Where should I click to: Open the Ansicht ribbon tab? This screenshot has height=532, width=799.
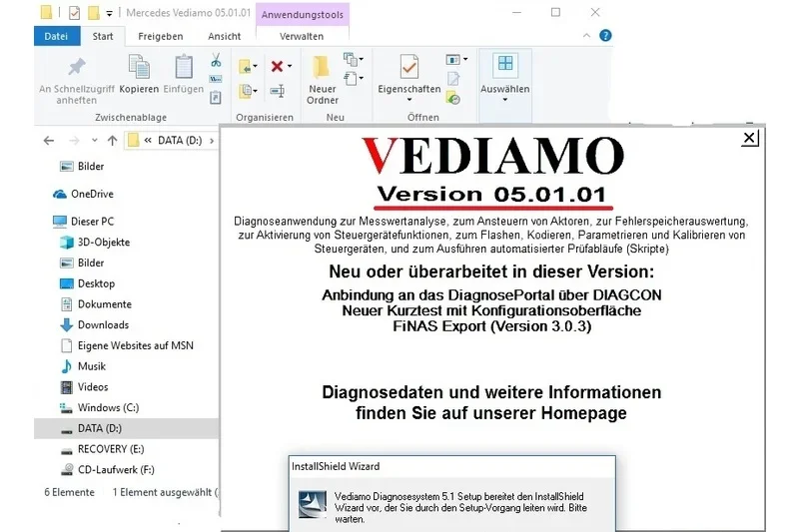coord(224,36)
